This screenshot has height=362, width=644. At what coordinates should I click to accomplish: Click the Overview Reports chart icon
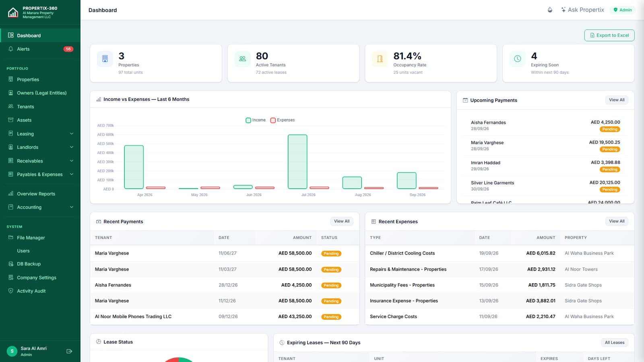click(x=11, y=193)
